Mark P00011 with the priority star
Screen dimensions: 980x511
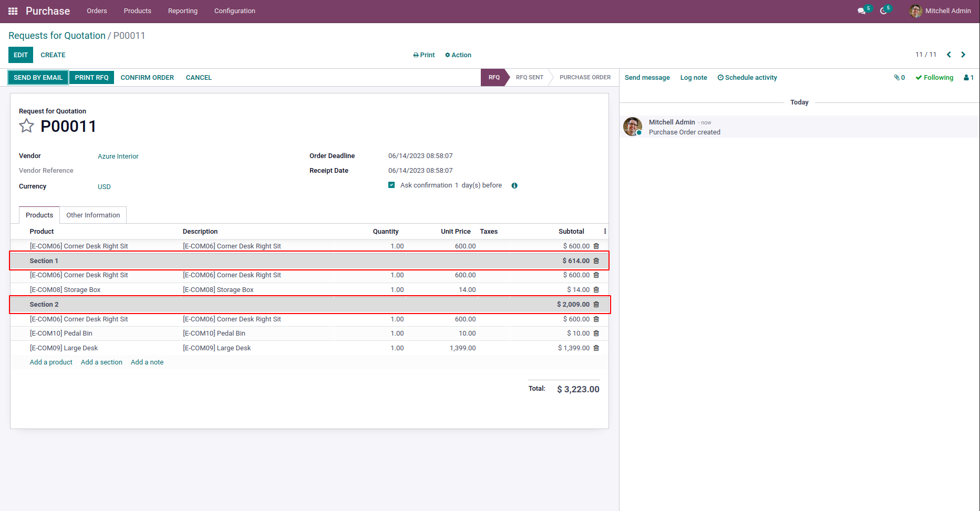[x=26, y=126]
